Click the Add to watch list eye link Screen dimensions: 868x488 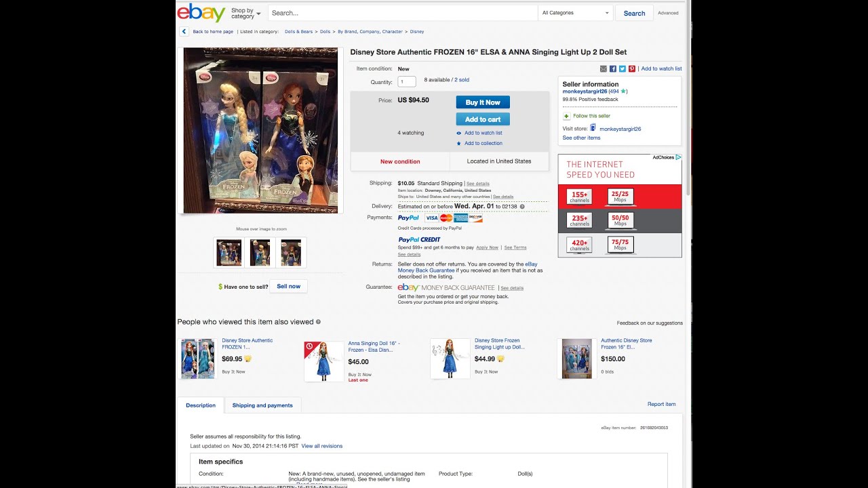point(479,133)
